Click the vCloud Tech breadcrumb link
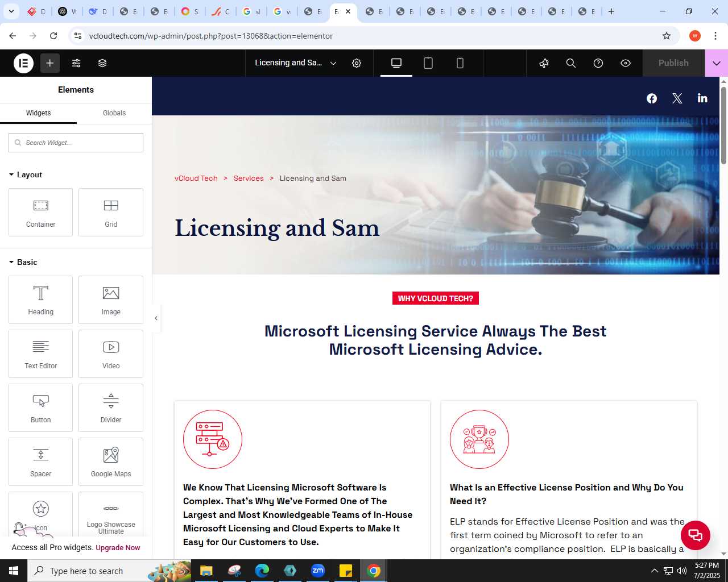This screenshot has height=582, width=728. click(196, 178)
